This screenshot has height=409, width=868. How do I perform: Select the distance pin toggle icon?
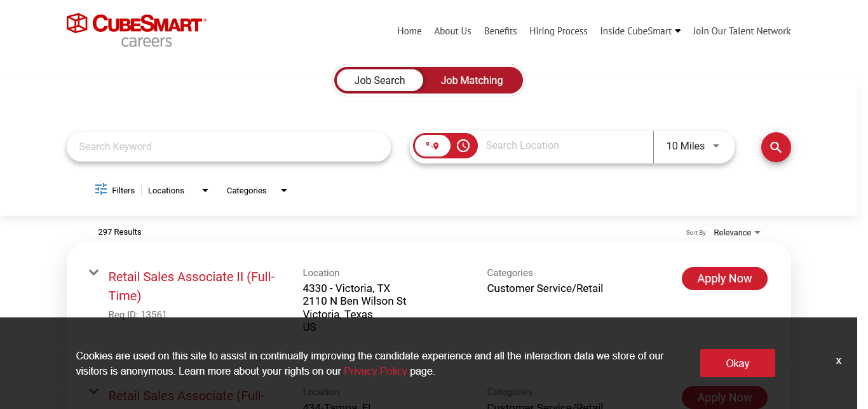coord(433,146)
